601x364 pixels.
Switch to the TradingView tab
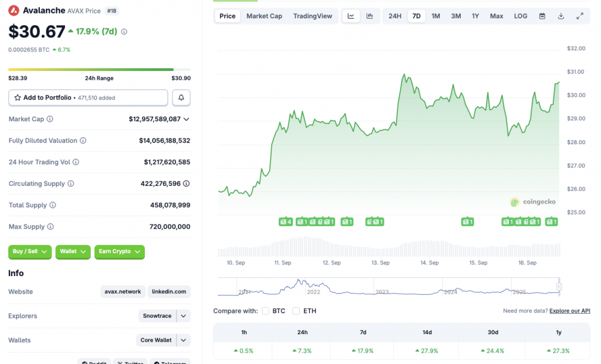click(312, 16)
